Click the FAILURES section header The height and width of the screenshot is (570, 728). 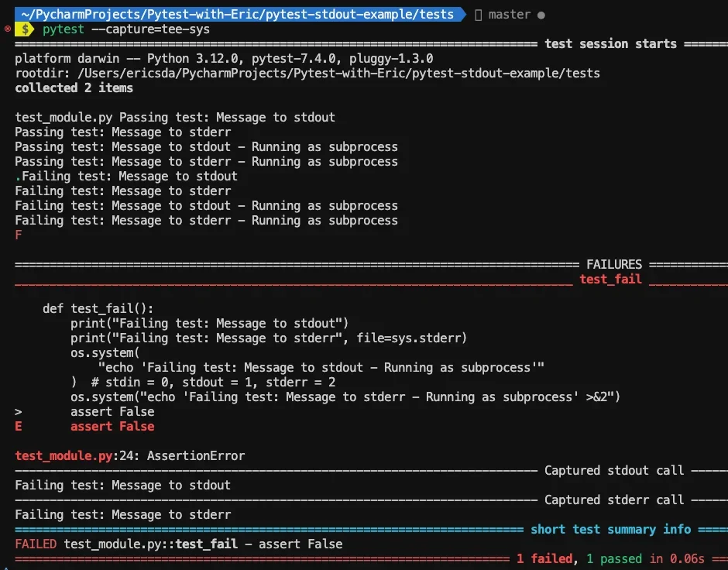point(614,264)
